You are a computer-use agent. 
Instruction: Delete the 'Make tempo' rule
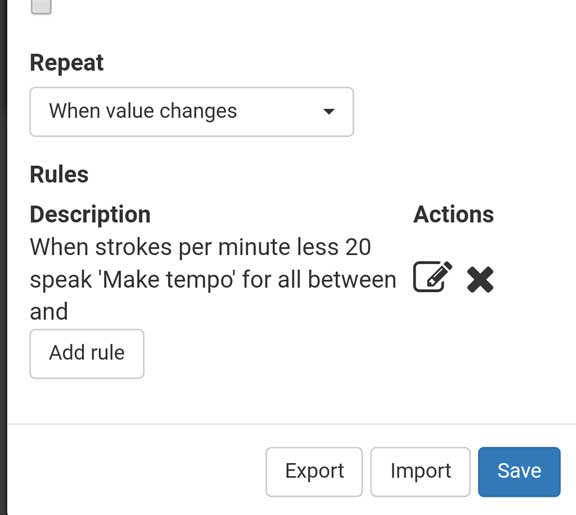(x=480, y=280)
